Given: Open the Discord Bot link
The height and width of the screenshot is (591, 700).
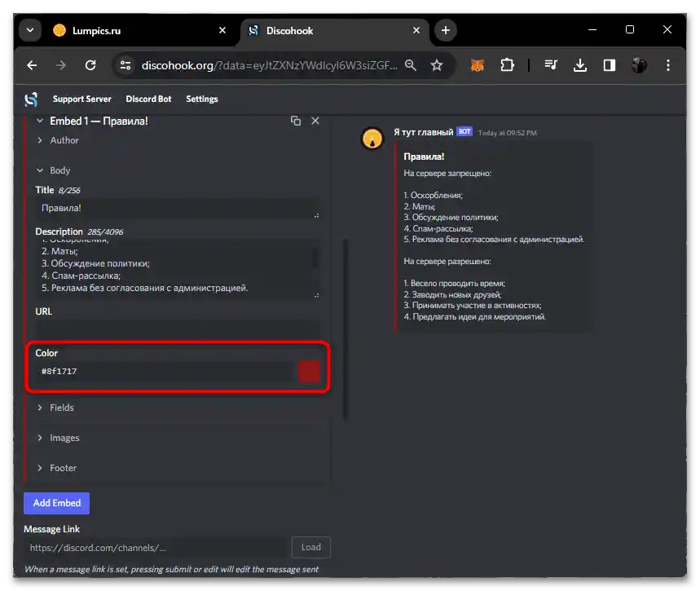Looking at the screenshot, I should pos(148,99).
